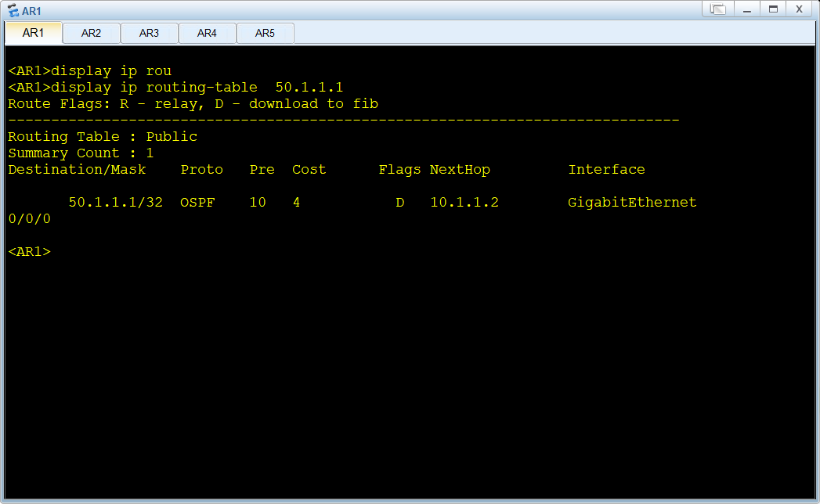
Task: Click the 'Flags' column header
Action: (x=399, y=170)
